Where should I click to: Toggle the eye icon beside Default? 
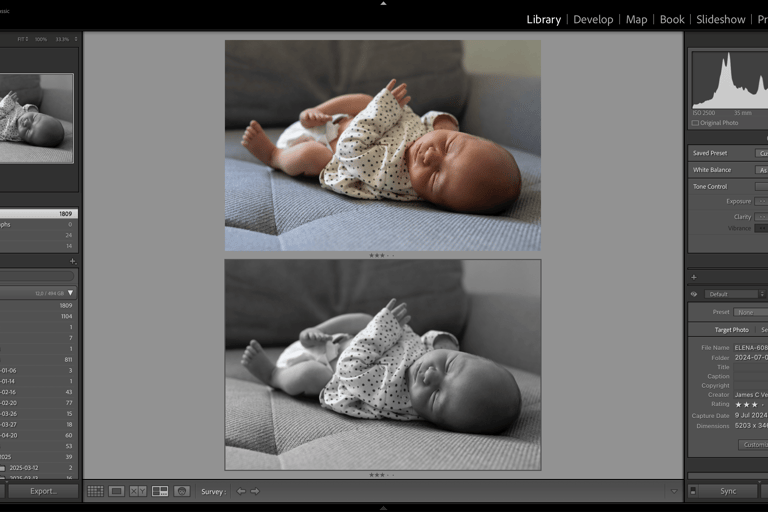[694, 294]
